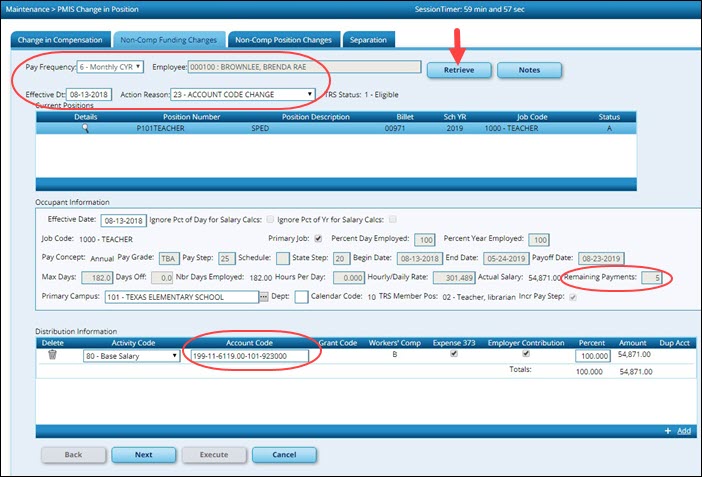Image resolution: width=702 pixels, height=477 pixels.
Task: Click the Max Days field
Action: (x=97, y=278)
